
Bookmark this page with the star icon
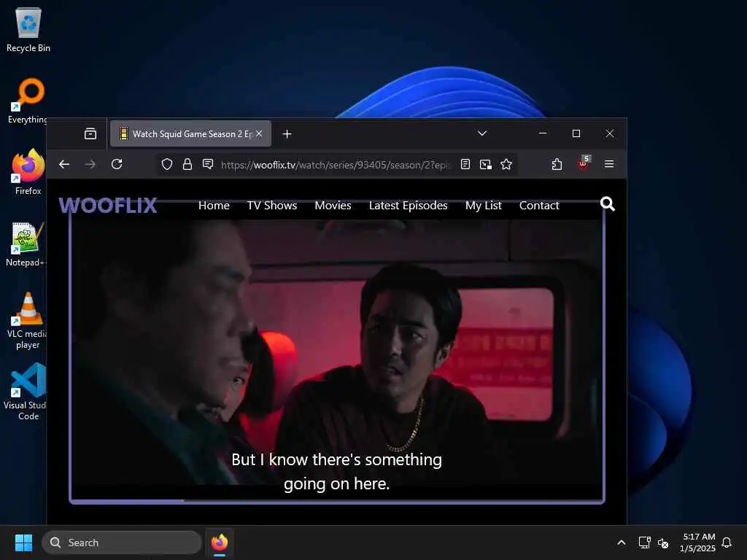pyautogui.click(x=506, y=164)
